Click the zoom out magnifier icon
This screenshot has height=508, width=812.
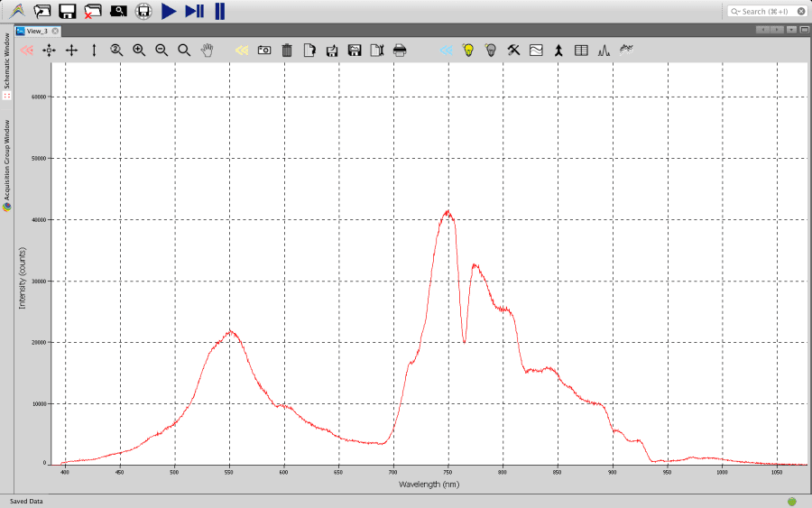pos(161,51)
